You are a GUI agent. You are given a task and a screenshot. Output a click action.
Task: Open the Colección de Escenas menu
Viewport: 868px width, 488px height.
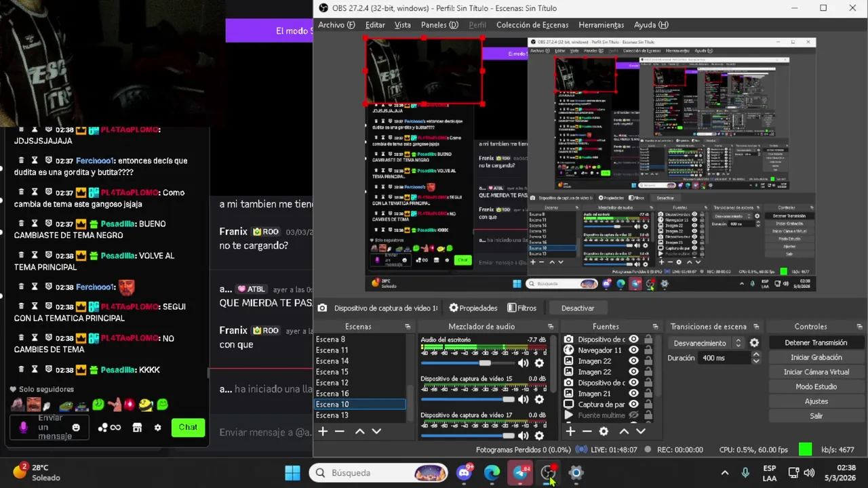[532, 25]
